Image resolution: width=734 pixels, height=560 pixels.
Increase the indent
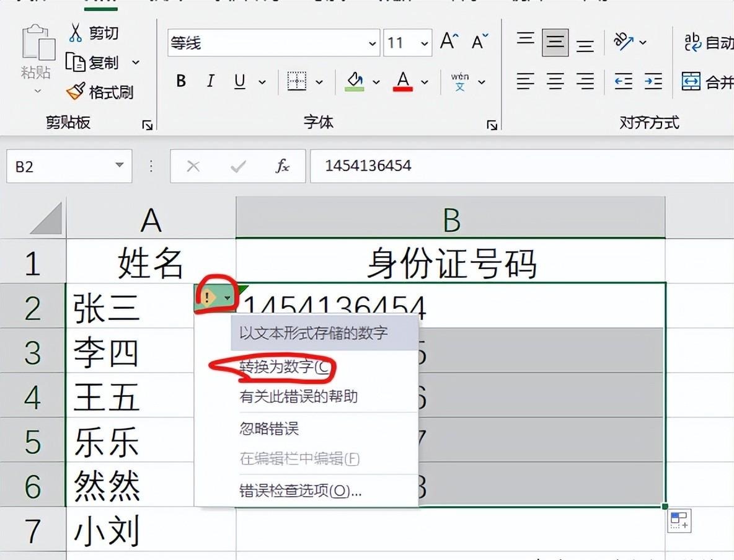[x=653, y=81]
